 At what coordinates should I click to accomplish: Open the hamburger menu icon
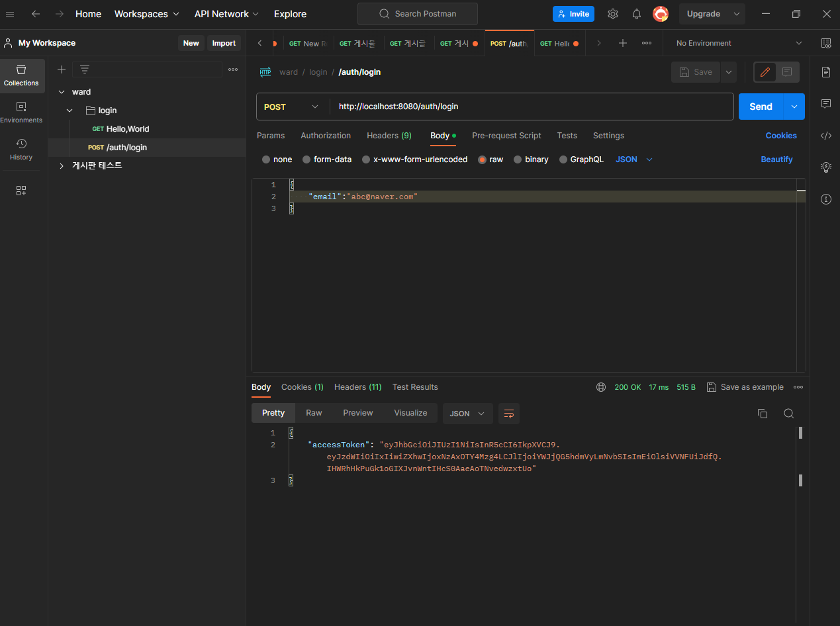(10, 14)
